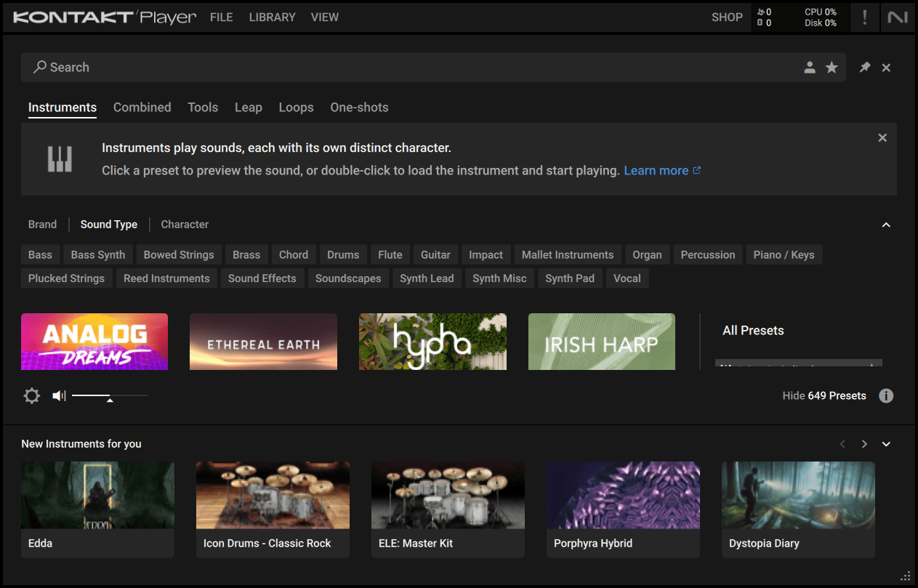The height and width of the screenshot is (588, 918).
Task: Adjust the preview volume slider
Action: click(x=110, y=396)
